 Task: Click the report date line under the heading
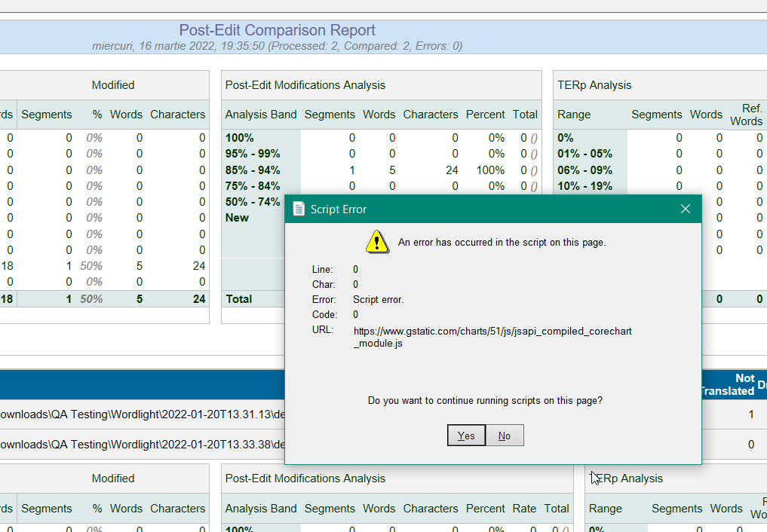coord(277,46)
